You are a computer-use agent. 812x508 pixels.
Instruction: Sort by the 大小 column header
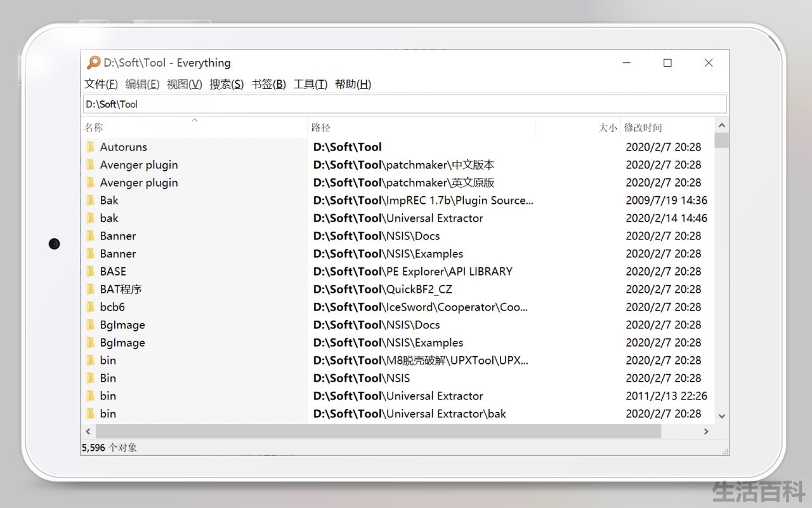(x=577, y=128)
